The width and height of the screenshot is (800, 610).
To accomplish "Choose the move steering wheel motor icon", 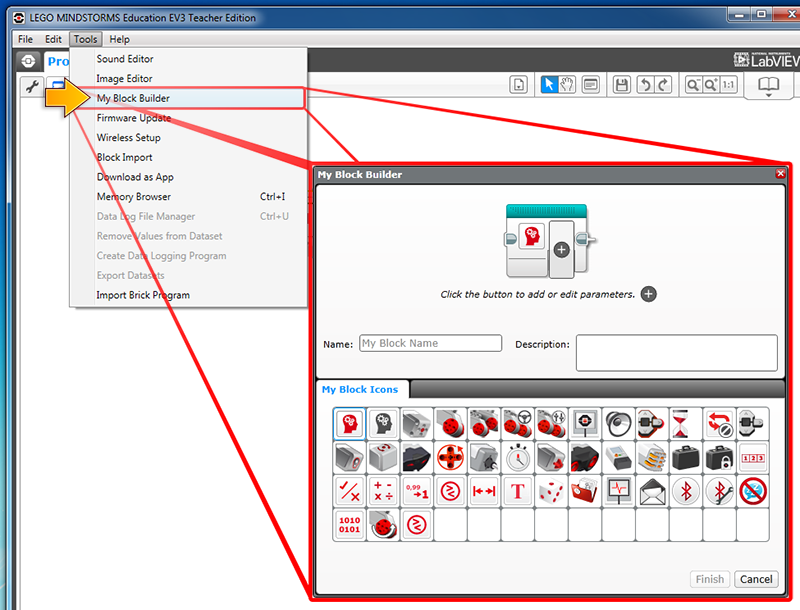I will [518, 424].
